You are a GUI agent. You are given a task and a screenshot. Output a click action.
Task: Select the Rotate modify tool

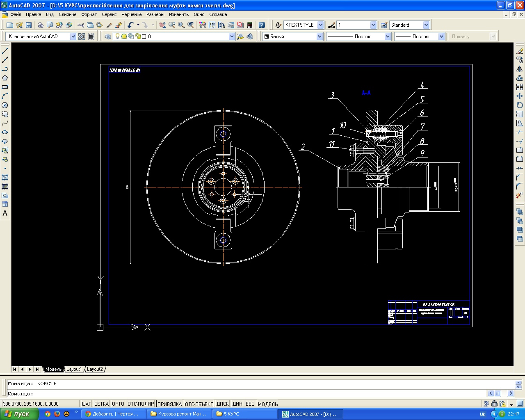point(520,105)
